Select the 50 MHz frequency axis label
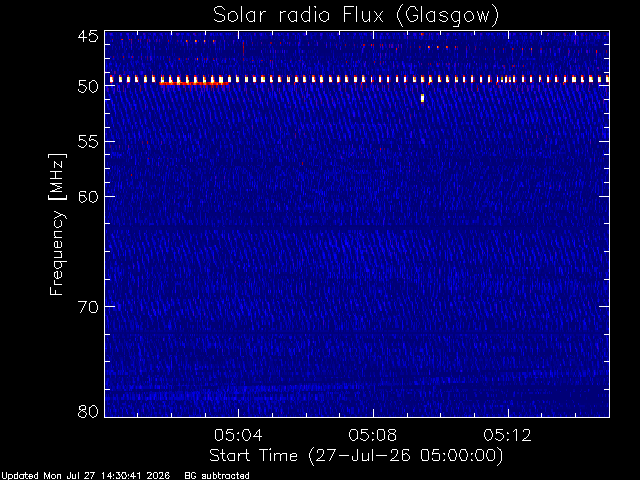Screen dimensions: 640x480 pyautogui.click(x=88, y=86)
